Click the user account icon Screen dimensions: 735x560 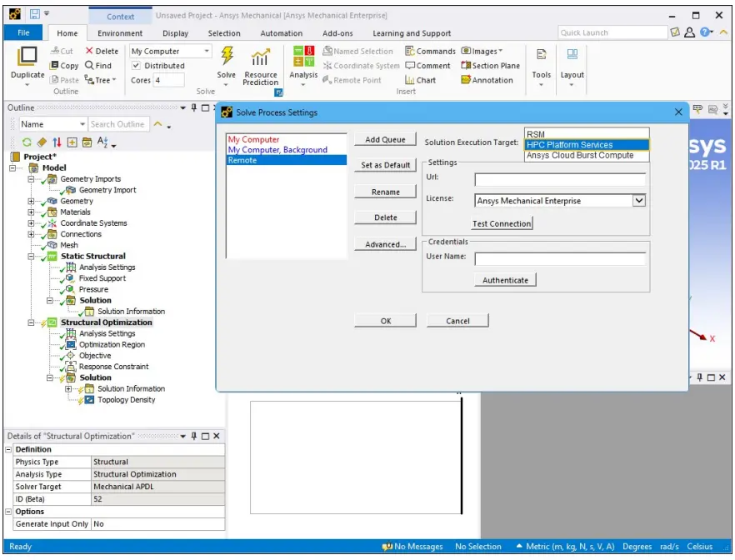pos(689,32)
